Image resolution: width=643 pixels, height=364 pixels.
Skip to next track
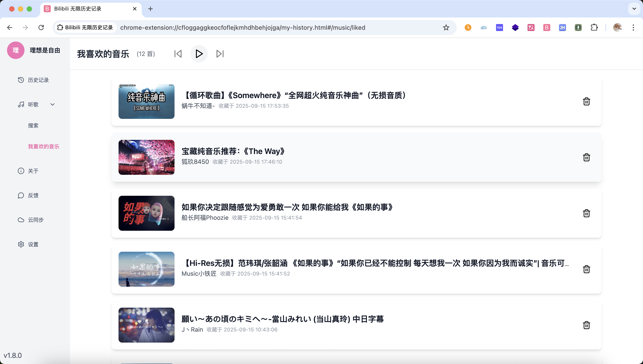(x=220, y=54)
